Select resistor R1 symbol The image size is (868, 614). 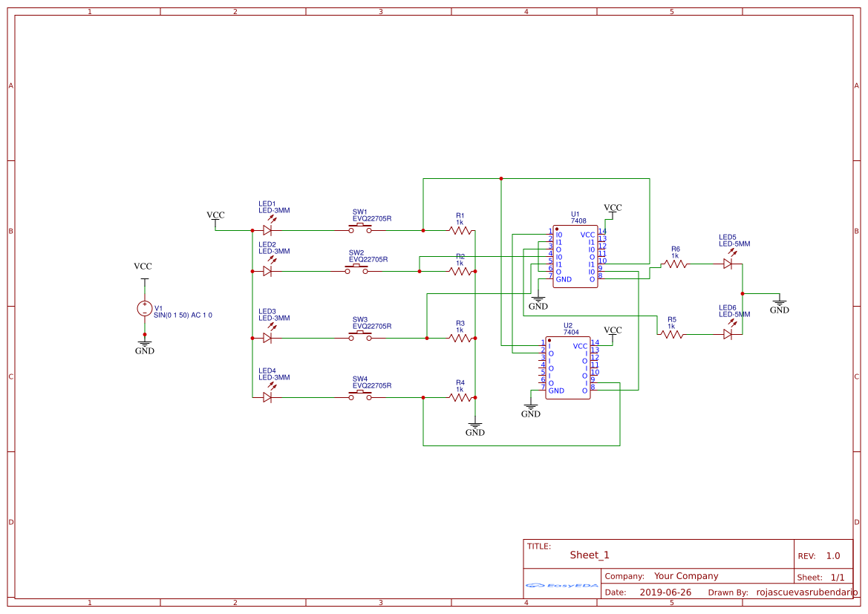point(460,230)
